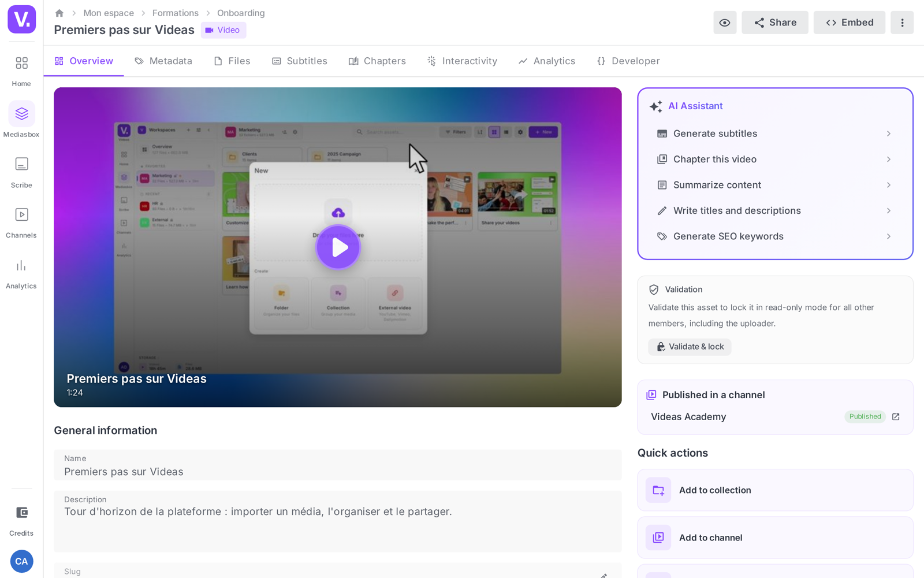Open the Developer tab
Viewport: 924px width, 578px height.
[x=628, y=61]
